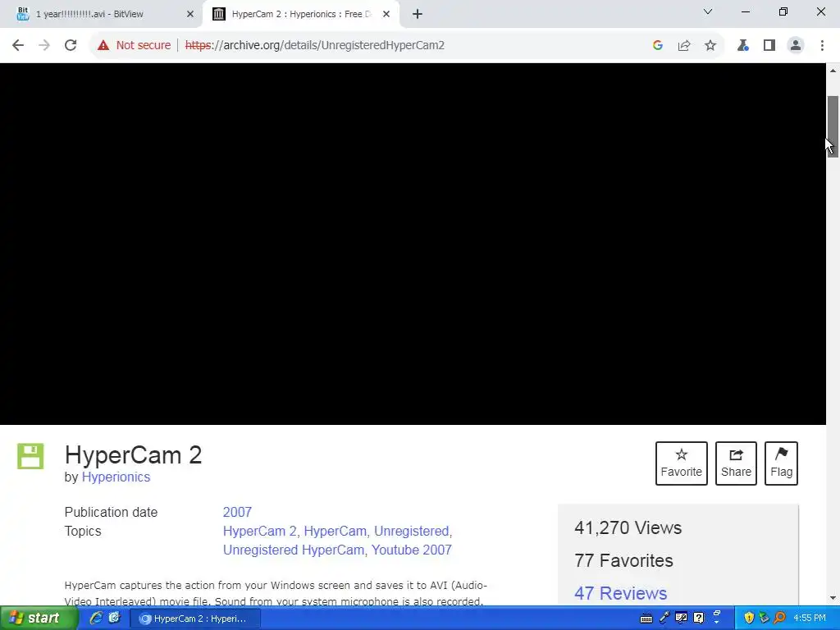The height and width of the screenshot is (630, 840).
Task: Toggle the browser side panel
Action: tap(769, 46)
